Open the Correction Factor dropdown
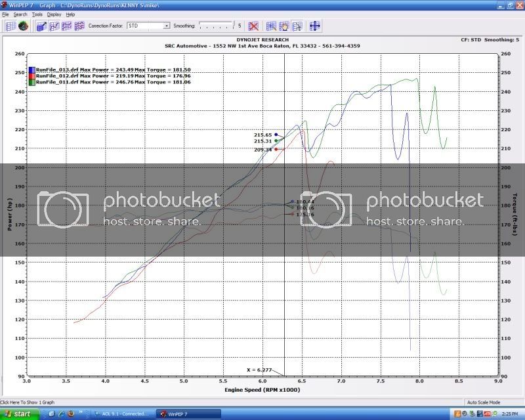Screen dimensions: 525x420 (167, 26)
